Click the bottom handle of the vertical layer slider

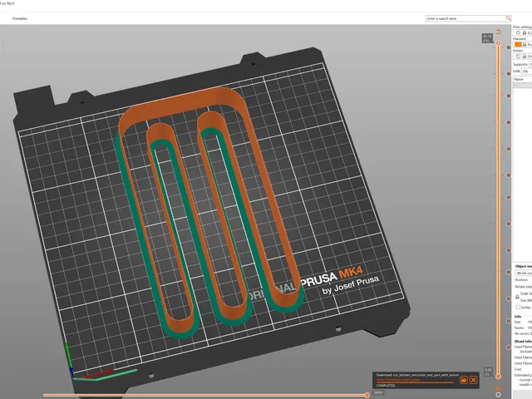click(x=498, y=377)
